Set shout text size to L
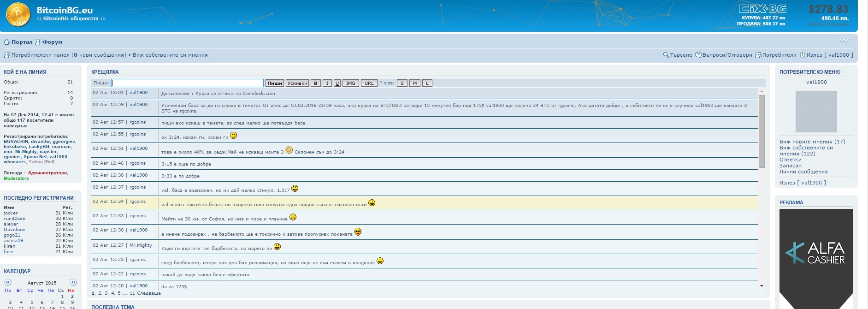 coord(427,83)
